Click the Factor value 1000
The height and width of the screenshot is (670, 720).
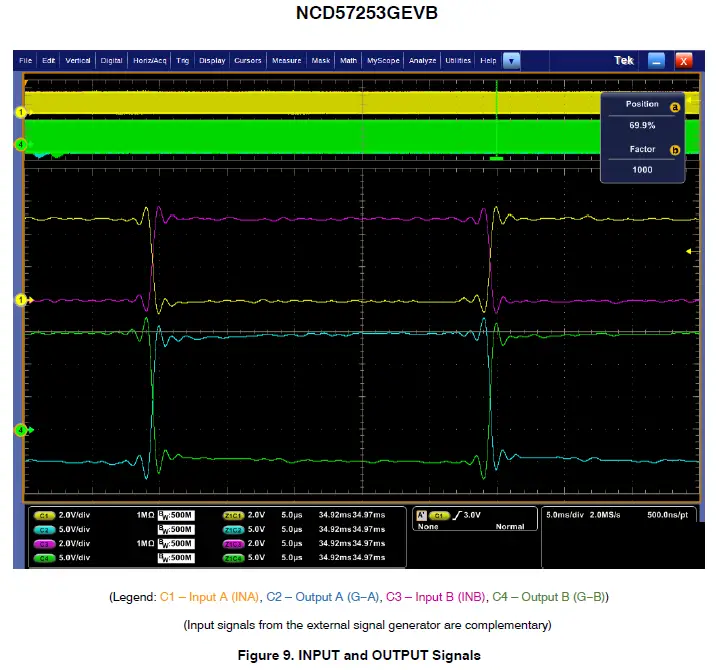(642, 170)
